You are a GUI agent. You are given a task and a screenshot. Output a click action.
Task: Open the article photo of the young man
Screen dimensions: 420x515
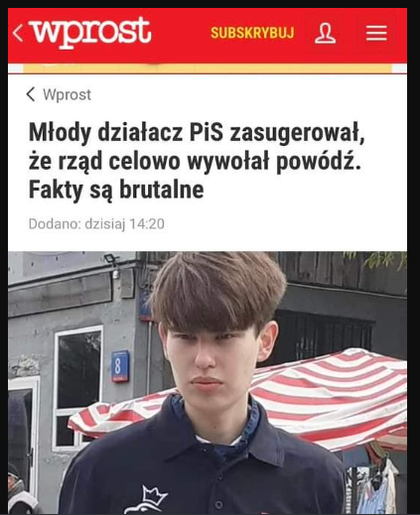coord(208,382)
